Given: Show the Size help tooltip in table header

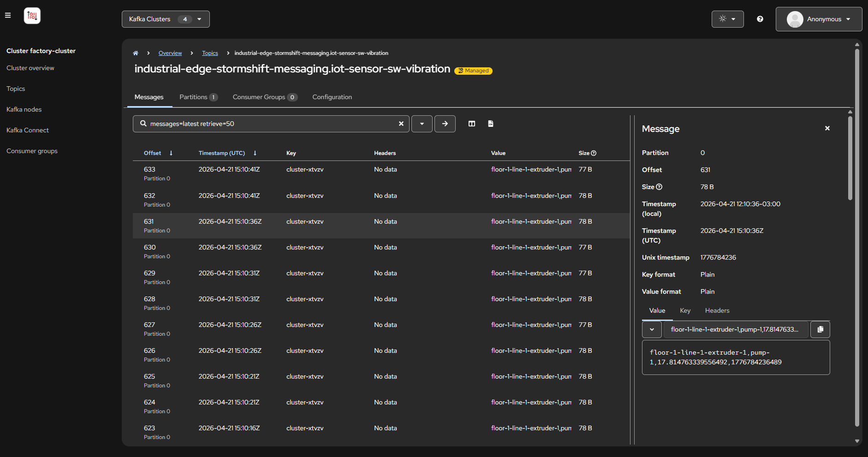Looking at the screenshot, I should (594, 153).
